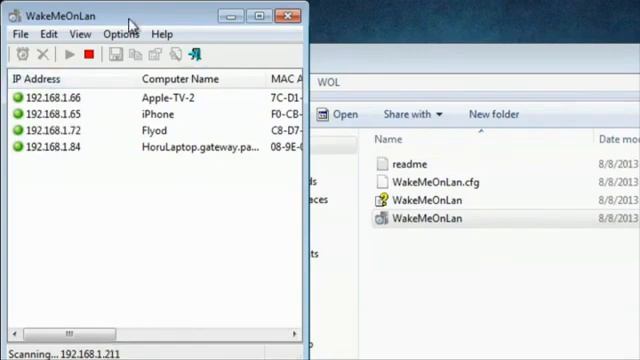Image resolution: width=640 pixels, height=360 pixels.
Task: Maximize the WakeMeOnLan window
Action: click(x=259, y=16)
